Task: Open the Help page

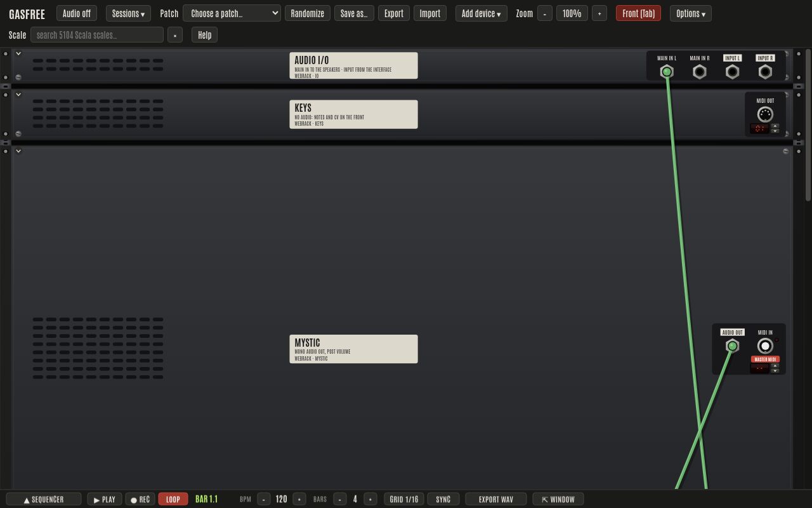Action: [204, 35]
